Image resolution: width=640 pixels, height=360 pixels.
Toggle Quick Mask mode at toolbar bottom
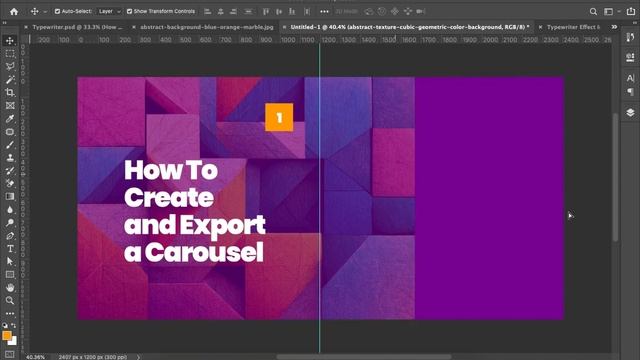(10, 354)
